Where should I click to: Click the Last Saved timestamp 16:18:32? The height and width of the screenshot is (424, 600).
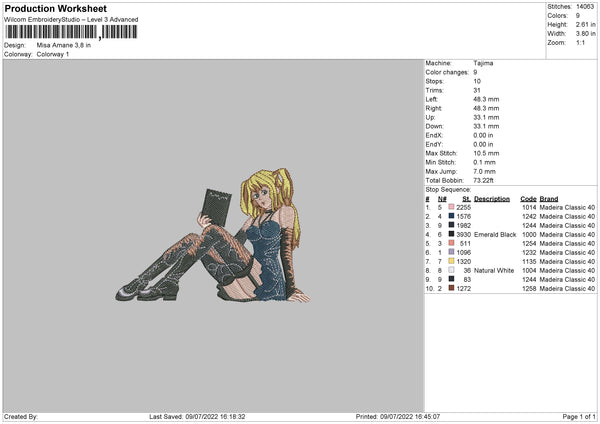click(232, 416)
